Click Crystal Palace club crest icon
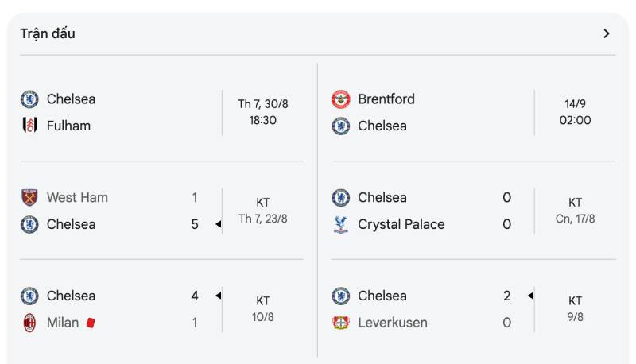 [x=340, y=224]
